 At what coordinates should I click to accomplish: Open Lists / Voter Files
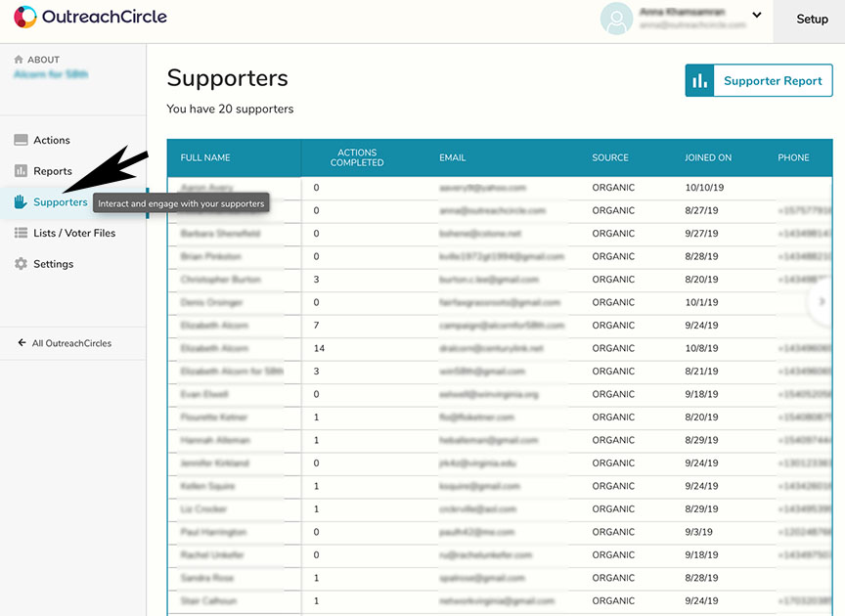(x=74, y=233)
